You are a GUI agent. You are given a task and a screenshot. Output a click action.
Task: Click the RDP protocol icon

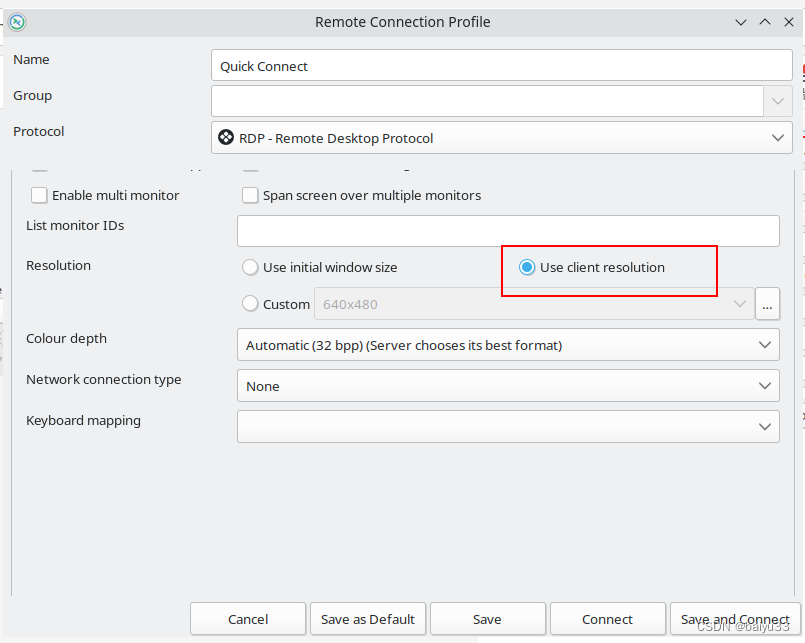pos(226,138)
